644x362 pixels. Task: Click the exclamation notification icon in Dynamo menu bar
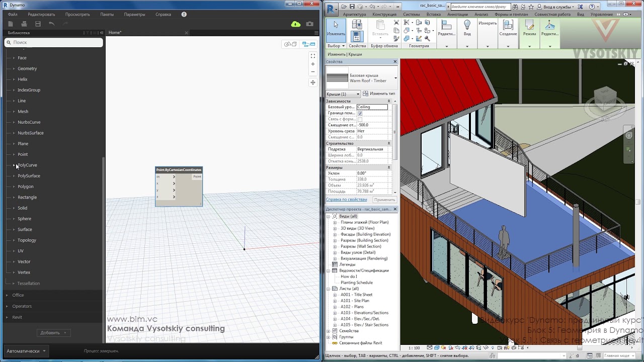click(x=184, y=14)
